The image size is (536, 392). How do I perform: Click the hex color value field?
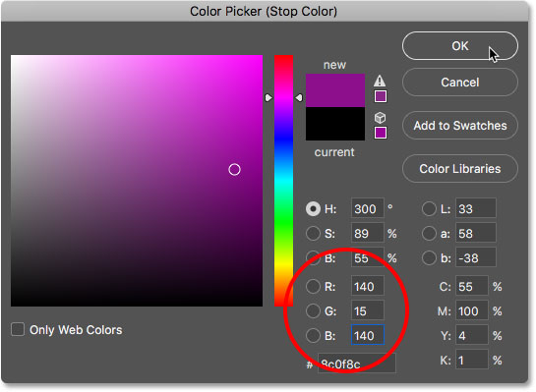point(357,364)
